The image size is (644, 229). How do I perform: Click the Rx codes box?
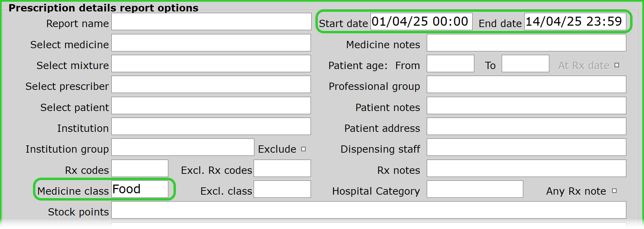(x=139, y=169)
